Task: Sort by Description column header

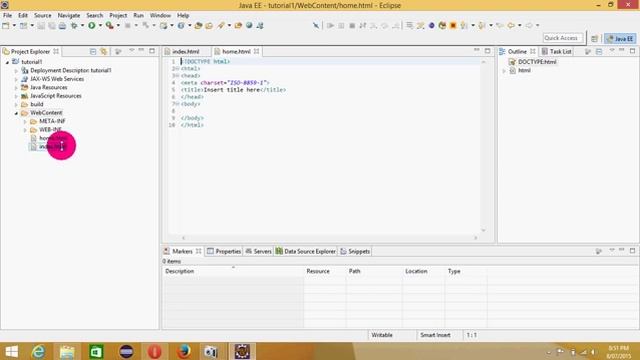Action: 233,271
